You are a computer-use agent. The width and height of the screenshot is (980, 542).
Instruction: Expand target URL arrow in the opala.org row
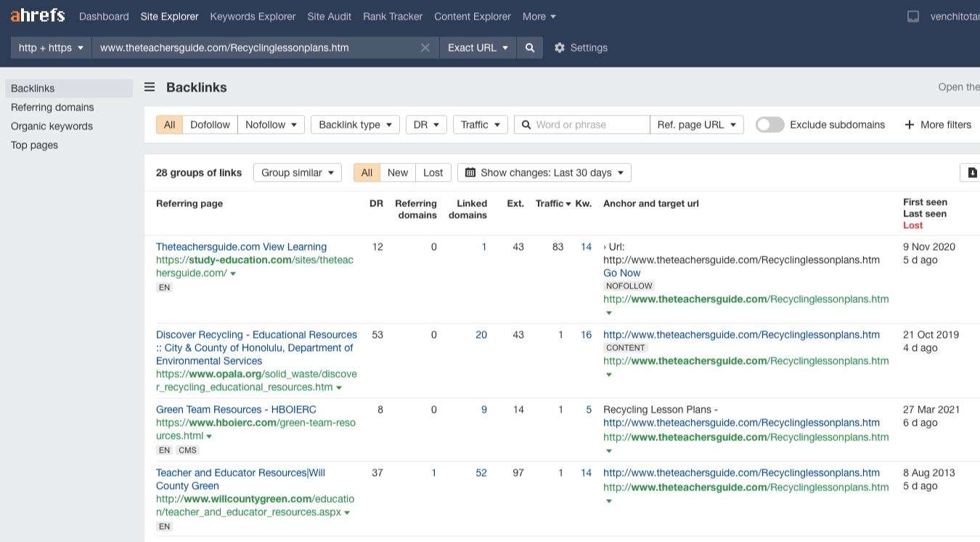608,375
